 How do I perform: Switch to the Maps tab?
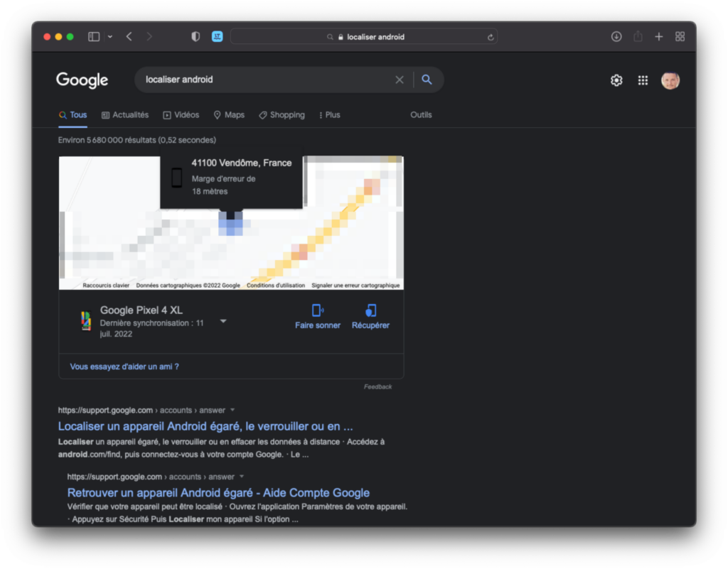(x=229, y=115)
